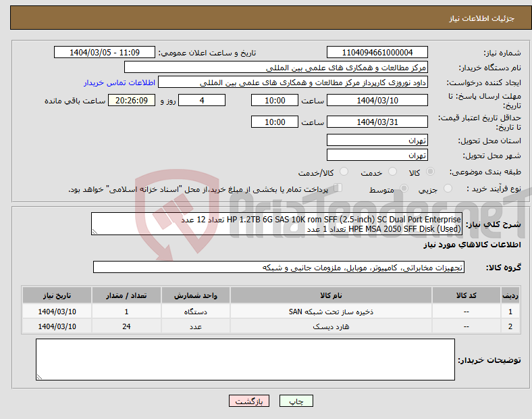Click the واحد شمارش column header

pos(195,295)
